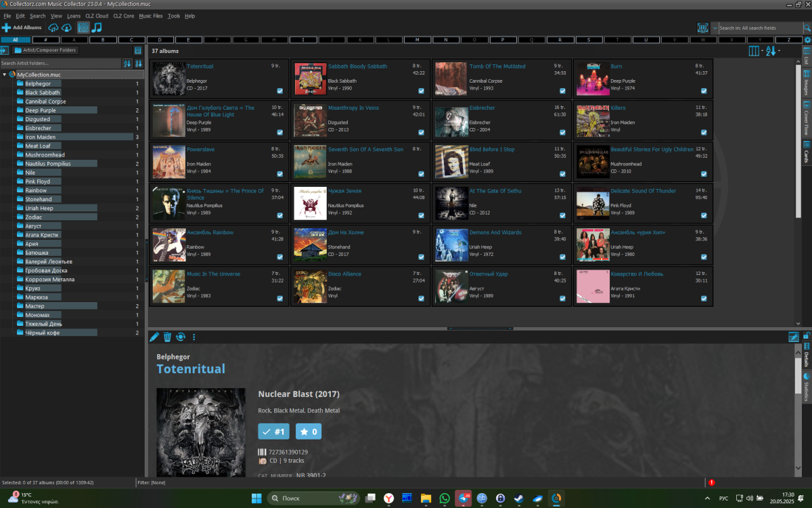Click the collection status #1 button
Image resolution: width=812 pixels, height=508 pixels.
[273, 431]
